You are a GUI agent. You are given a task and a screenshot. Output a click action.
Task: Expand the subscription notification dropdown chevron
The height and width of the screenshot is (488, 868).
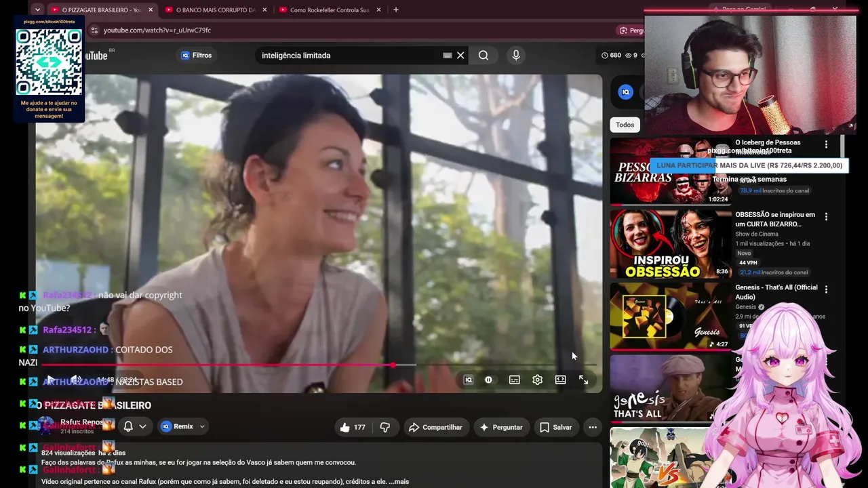click(x=142, y=426)
